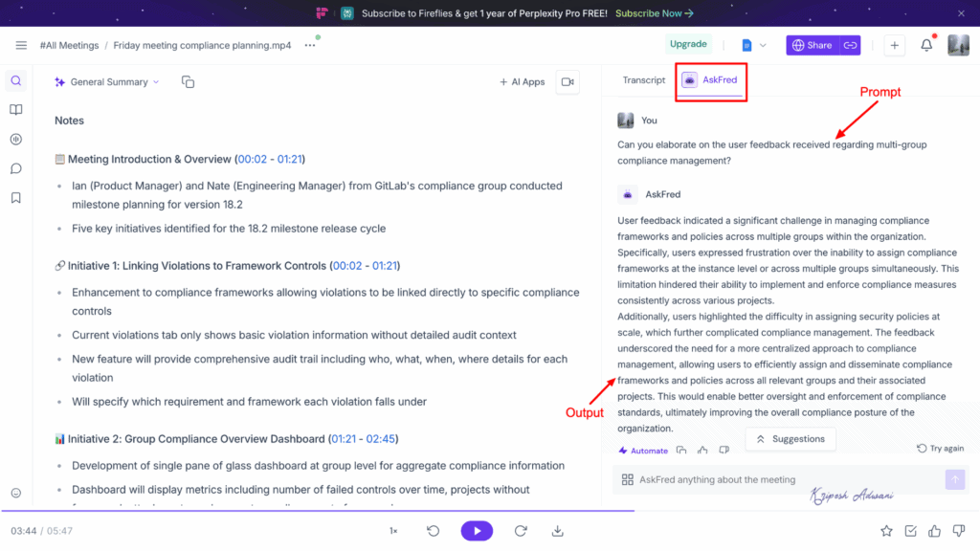Viewport: 980px width, 551px height.
Task: Thumbs down the meeting at bottom right
Action: point(958,531)
